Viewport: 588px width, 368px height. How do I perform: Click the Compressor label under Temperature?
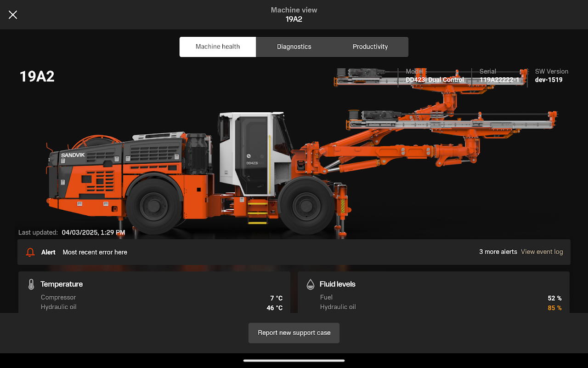(x=58, y=298)
